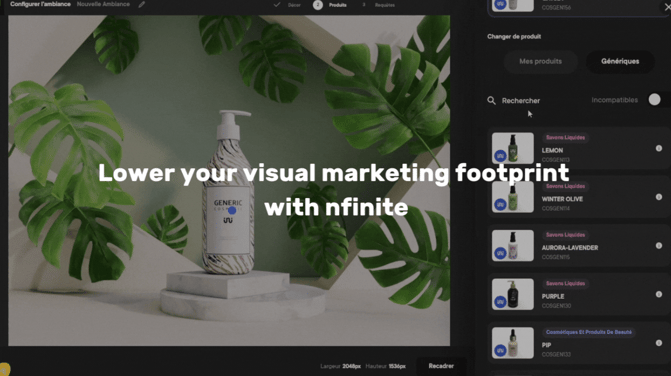Open info for AURORA-LAVENDER product

pos(659,246)
